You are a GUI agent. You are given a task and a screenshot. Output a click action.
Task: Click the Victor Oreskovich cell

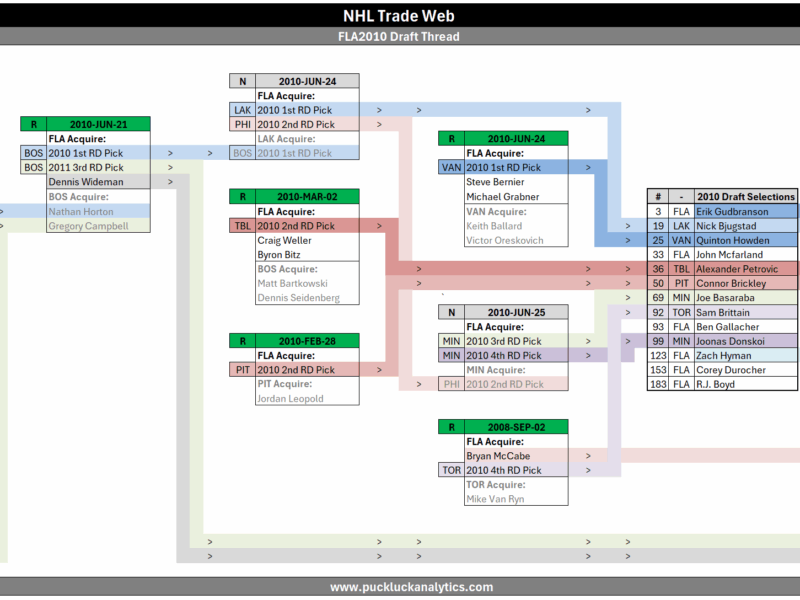pyautogui.click(x=516, y=240)
